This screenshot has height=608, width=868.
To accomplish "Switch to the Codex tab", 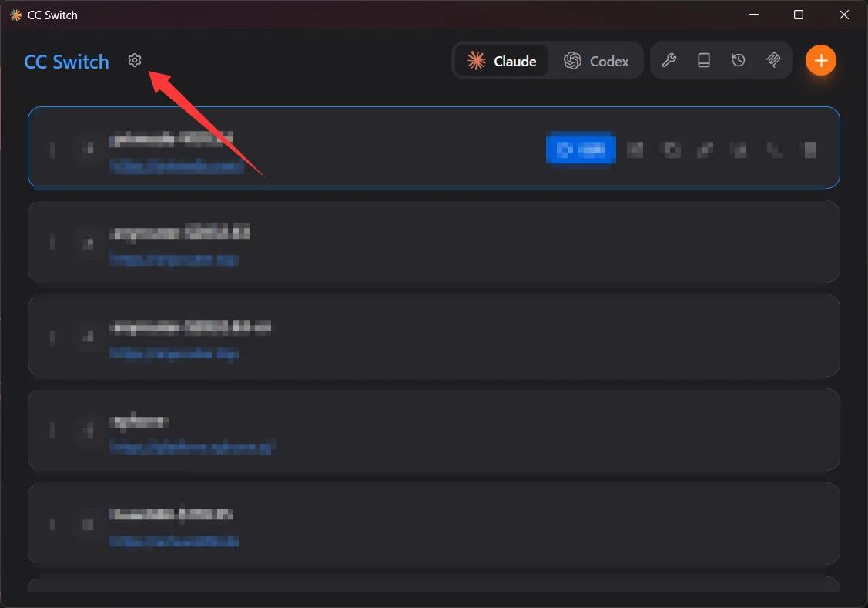I will tap(596, 61).
